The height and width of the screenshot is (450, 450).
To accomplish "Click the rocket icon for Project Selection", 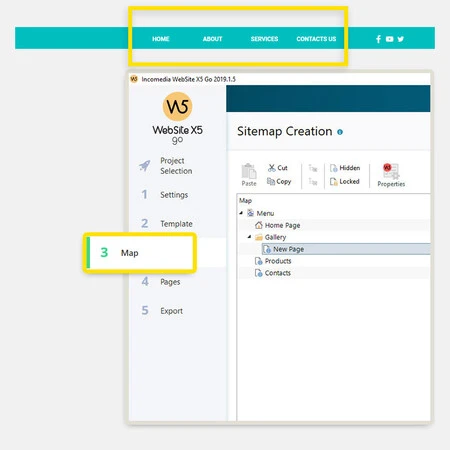I will tap(145, 166).
